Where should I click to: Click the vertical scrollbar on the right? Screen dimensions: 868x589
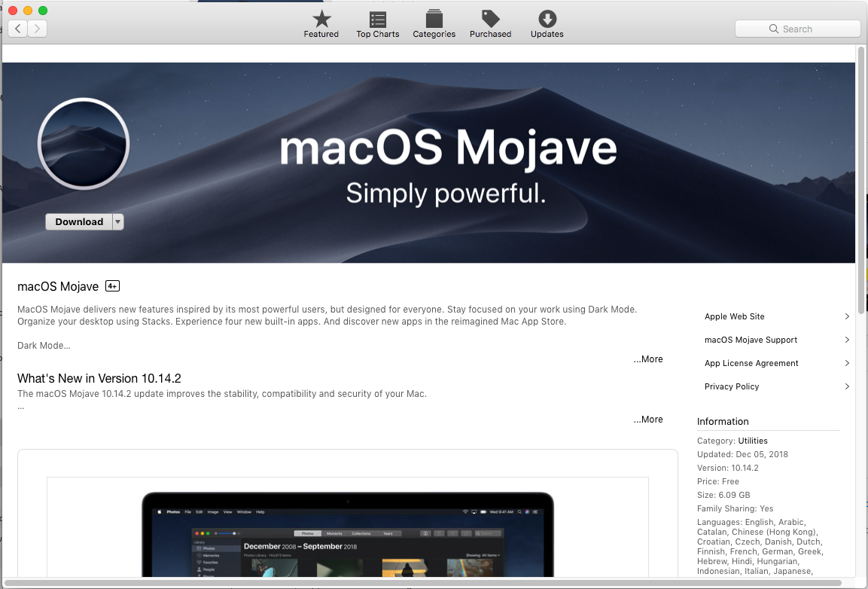[861, 173]
